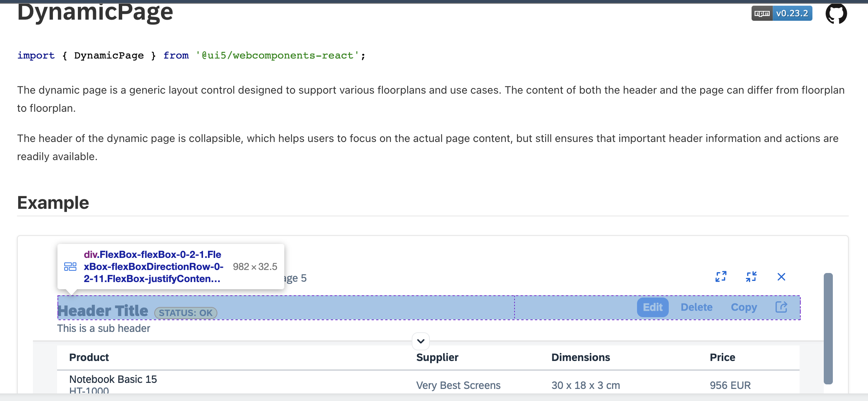
Task: Open the share action via export icon
Action: [781, 307]
